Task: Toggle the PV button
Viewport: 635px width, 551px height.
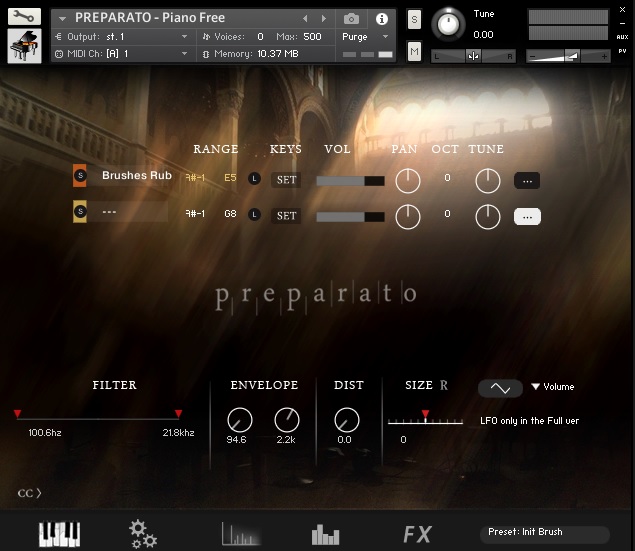Action: 622,51
